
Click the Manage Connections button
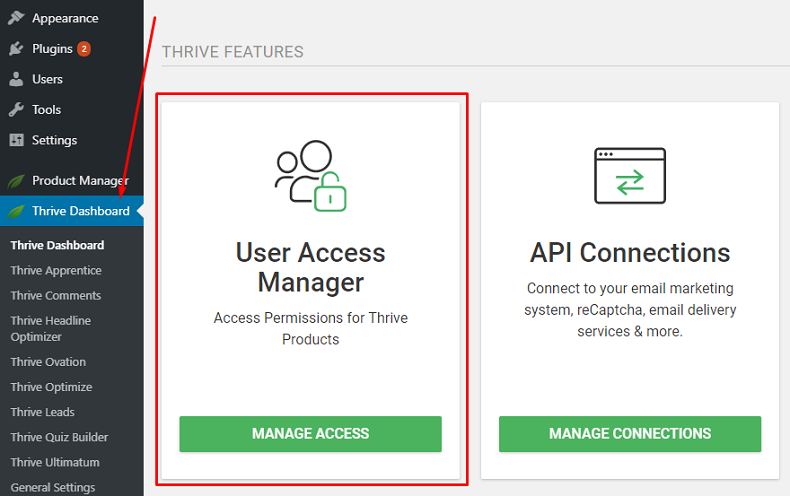[x=630, y=434]
